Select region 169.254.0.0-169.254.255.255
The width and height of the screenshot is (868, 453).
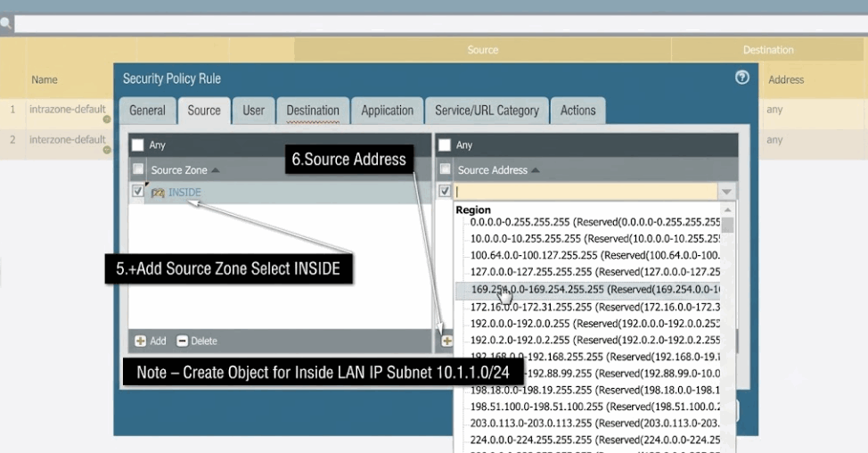[588, 290]
